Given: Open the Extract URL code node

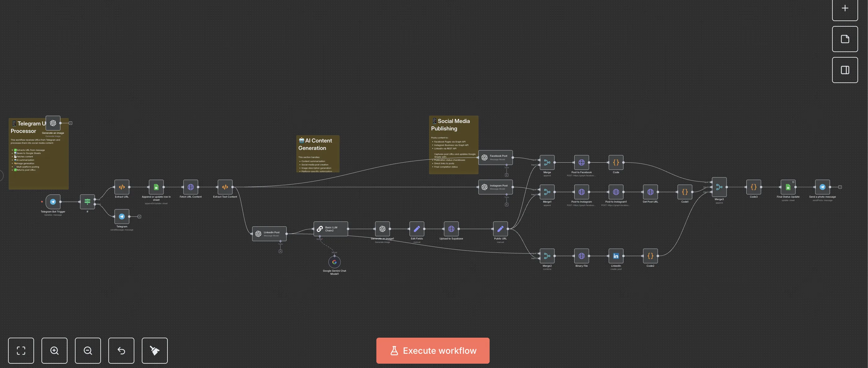Looking at the screenshot, I should (122, 187).
